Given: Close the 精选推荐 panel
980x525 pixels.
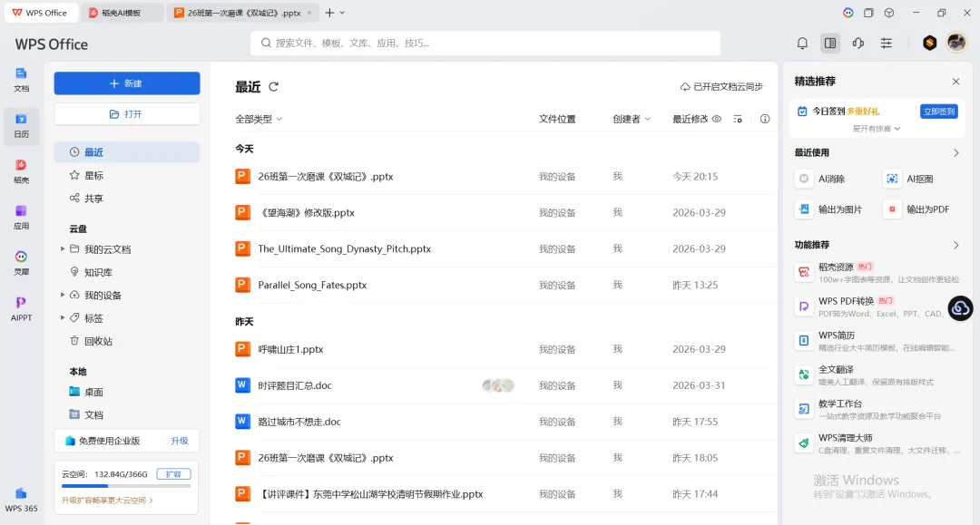Looking at the screenshot, I should (x=955, y=82).
